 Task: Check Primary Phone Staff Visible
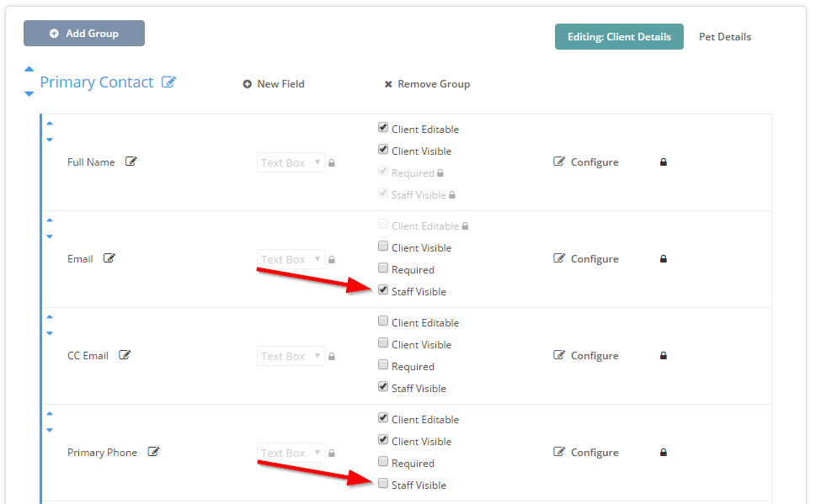click(x=383, y=483)
